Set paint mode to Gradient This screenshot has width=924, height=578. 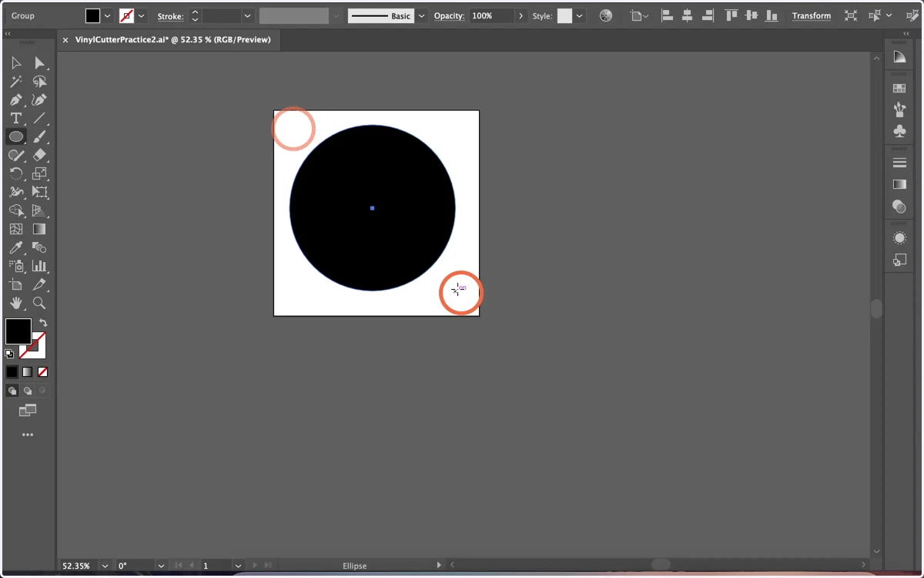(28, 371)
